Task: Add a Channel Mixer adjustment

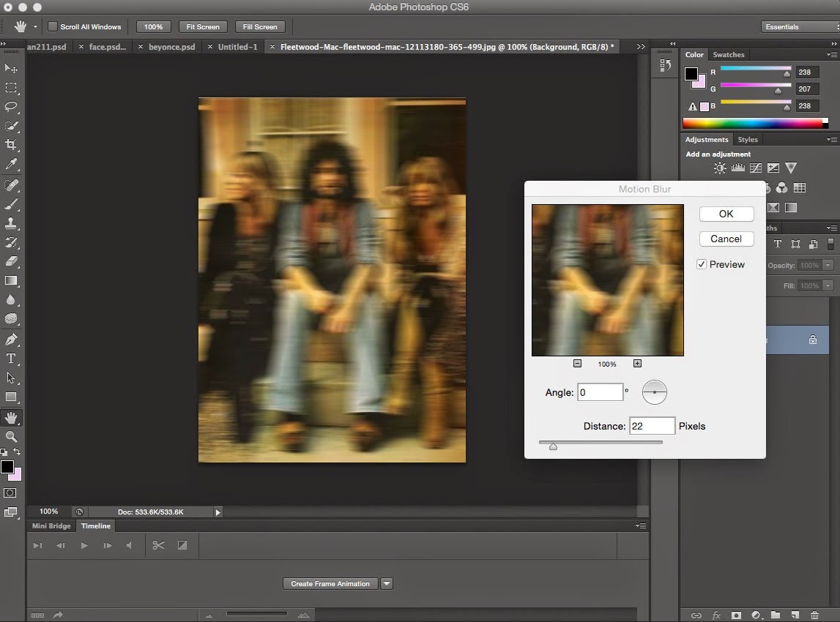Action: pyautogui.click(x=781, y=188)
